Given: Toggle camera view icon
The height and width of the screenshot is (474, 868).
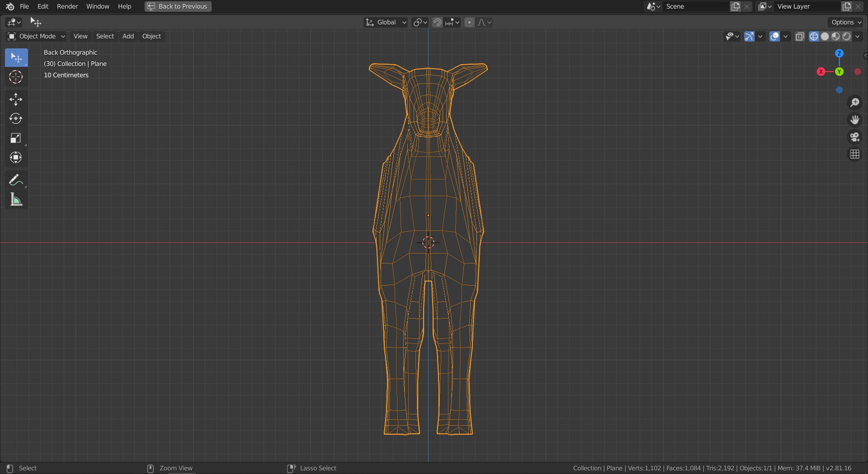Looking at the screenshot, I should (x=854, y=137).
